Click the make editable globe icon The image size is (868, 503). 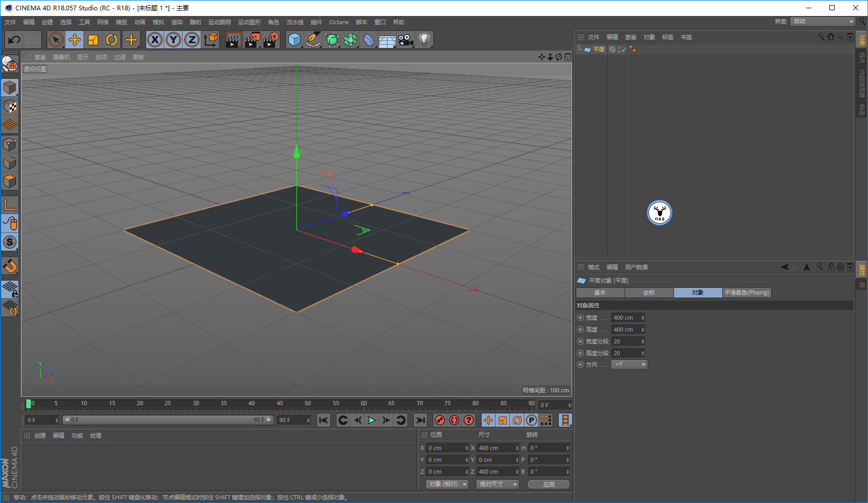coord(10,64)
